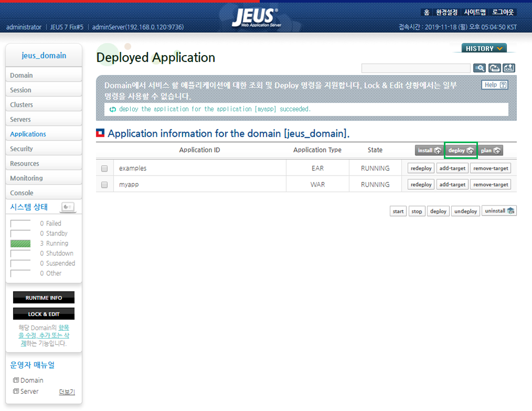Check the myapp application checkbox
532x411 pixels.
click(x=104, y=185)
